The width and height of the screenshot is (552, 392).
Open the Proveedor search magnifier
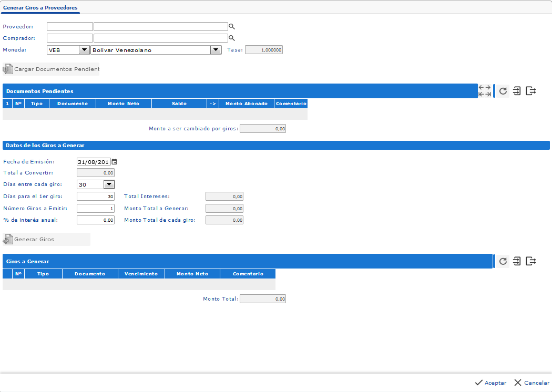pos(232,26)
